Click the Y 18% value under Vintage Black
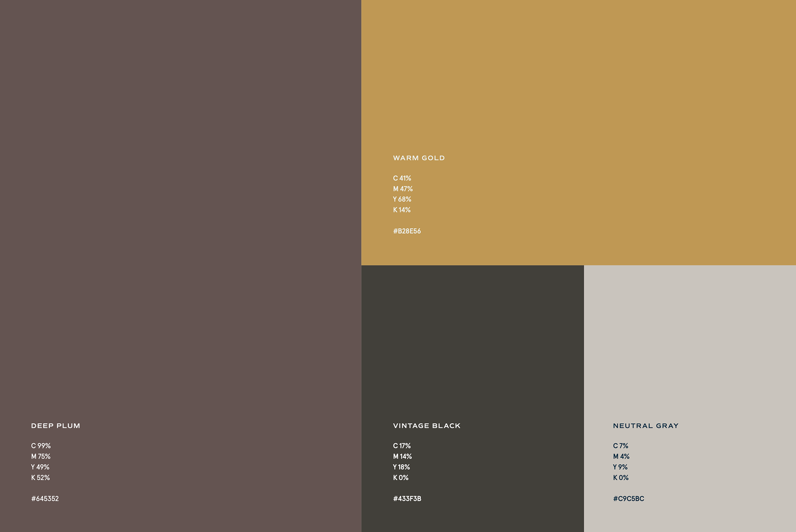This screenshot has width=796, height=532. click(x=401, y=467)
